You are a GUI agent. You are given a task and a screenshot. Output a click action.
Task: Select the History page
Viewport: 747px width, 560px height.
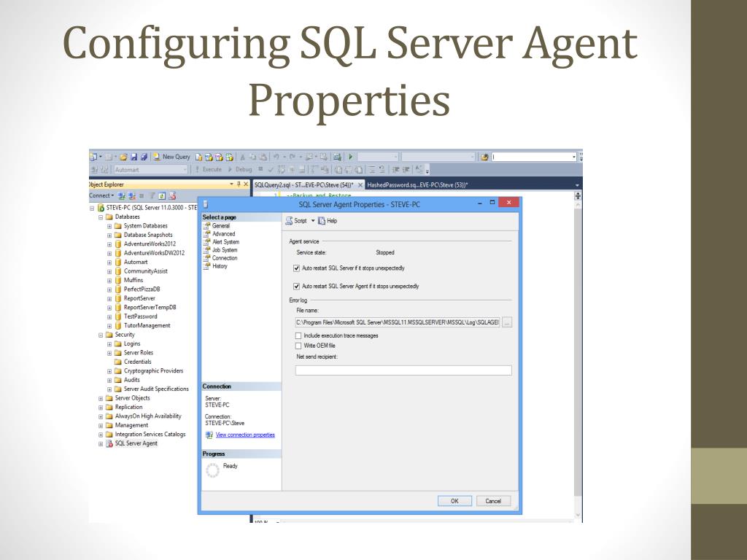pos(220,266)
